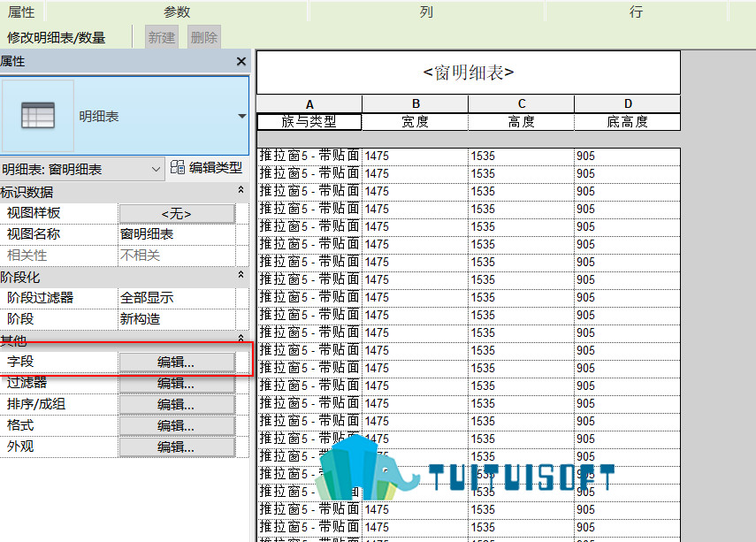This screenshot has width=756, height=542.
Task: Select column header D
Action: pyautogui.click(x=628, y=104)
